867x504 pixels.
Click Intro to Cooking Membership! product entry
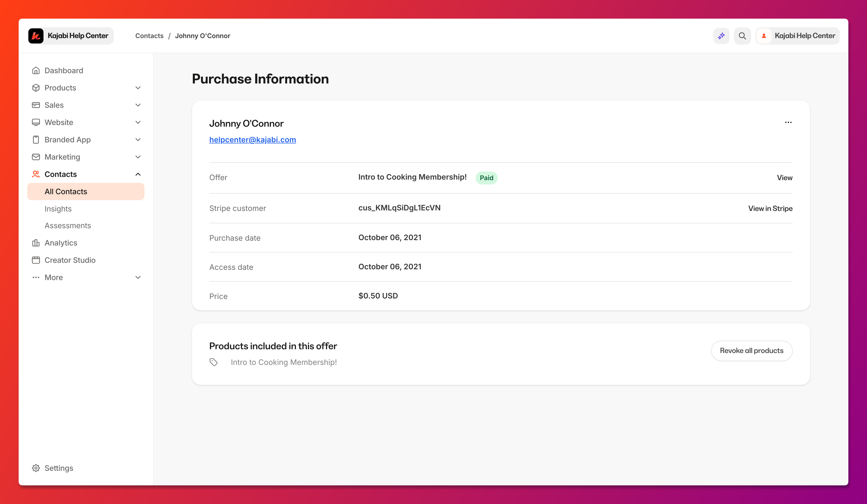pyautogui.click(x=284, y=362)
